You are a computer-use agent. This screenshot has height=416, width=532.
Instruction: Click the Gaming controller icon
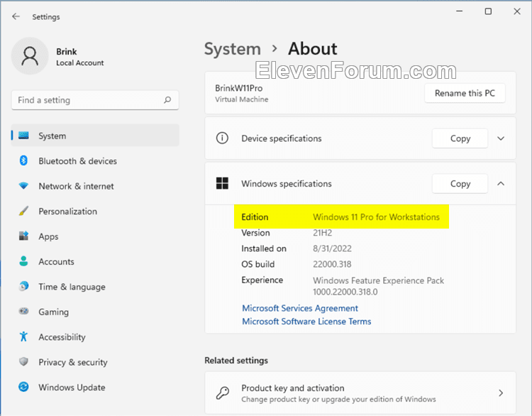[x=23, y=312]
